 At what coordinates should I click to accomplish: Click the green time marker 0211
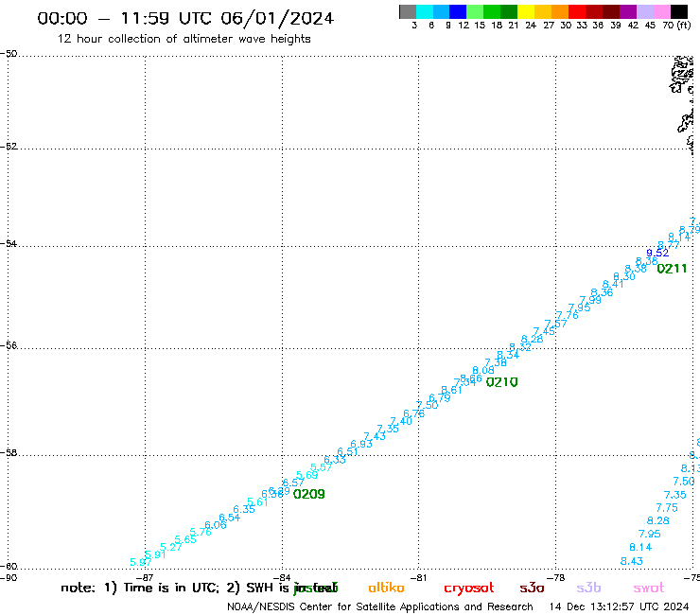pyautogui.click(x=672, y=269)
